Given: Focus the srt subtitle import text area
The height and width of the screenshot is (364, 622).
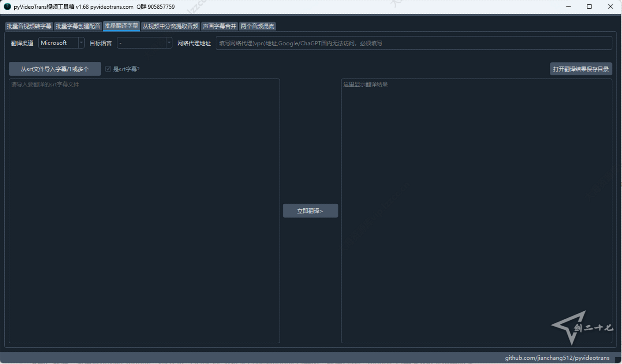Looking at the screenshot, I should point(144,211).
